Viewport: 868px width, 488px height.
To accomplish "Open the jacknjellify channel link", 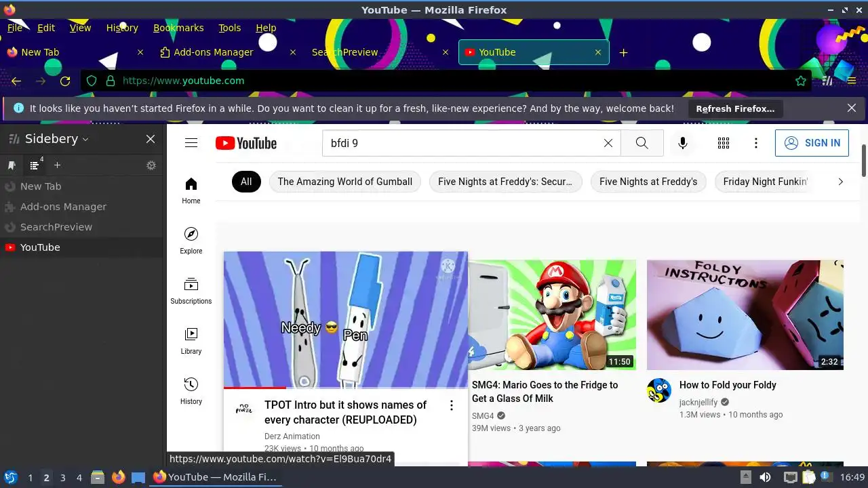I will [698, 402].
